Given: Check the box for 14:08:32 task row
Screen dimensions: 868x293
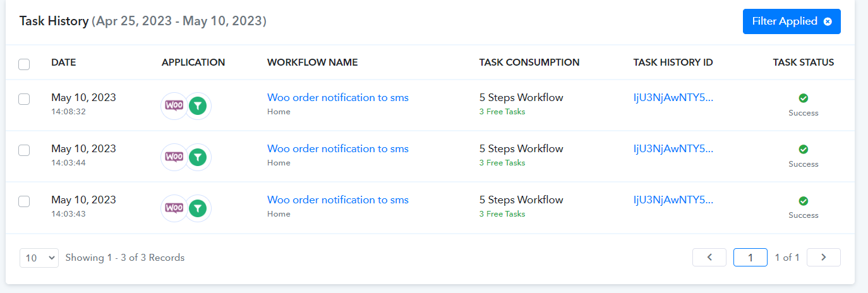Looking at the screenshot, I should point(24,99).
